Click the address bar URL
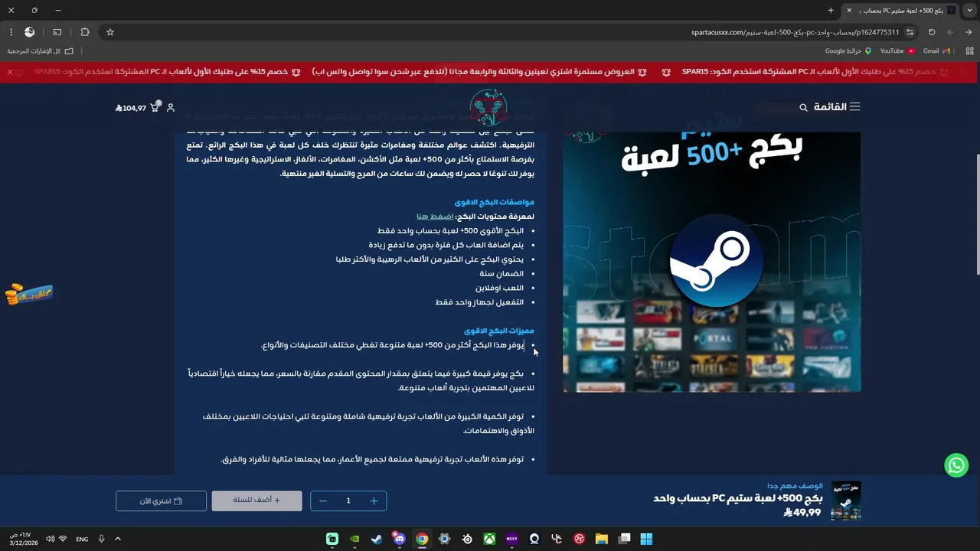Viewport: 980px width, 551px height. click(795, 32)
